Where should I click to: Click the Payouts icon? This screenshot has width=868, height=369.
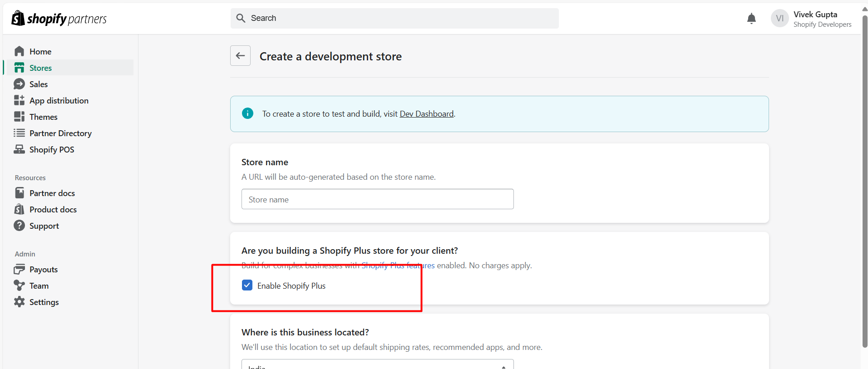[x=19, y=269]
